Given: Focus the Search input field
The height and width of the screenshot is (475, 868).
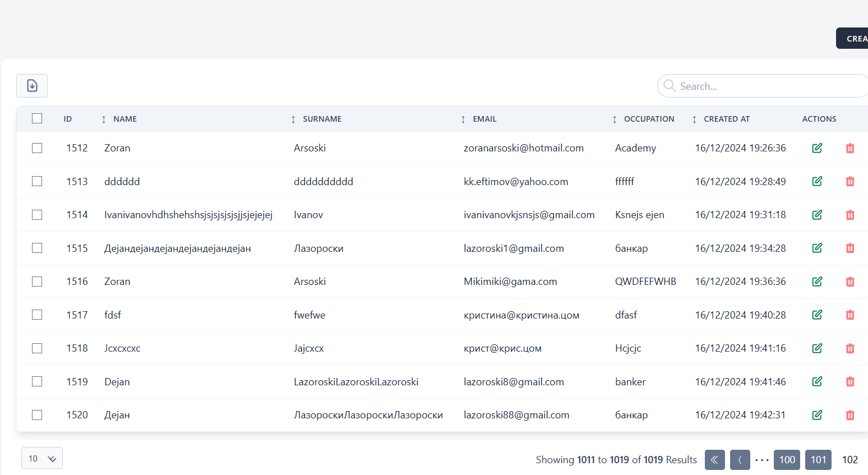Looking at the screenshot, I should click(768, 86).
